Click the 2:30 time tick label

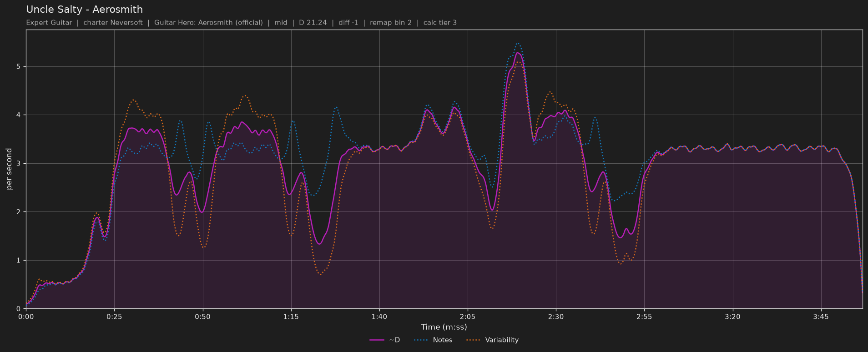(x=556, y=317)
